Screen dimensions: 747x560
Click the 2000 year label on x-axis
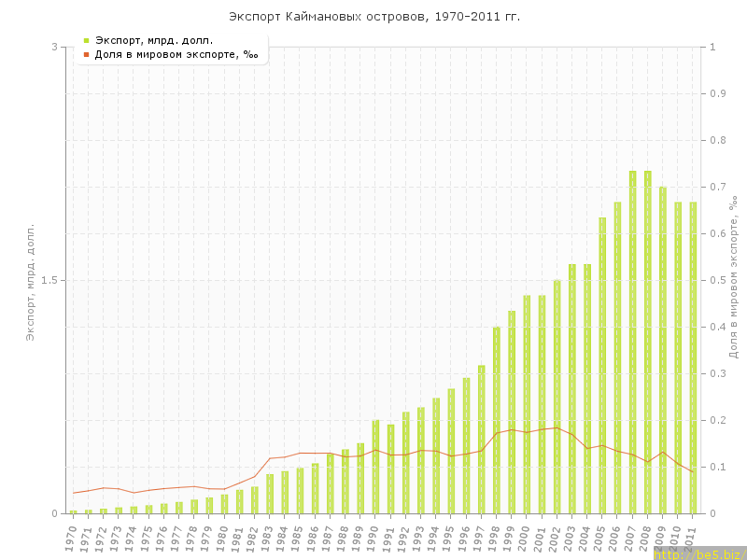(525, 539)
